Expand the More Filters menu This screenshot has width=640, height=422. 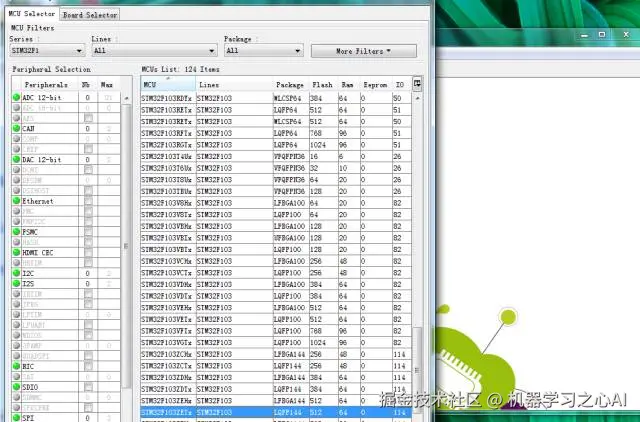364,51
